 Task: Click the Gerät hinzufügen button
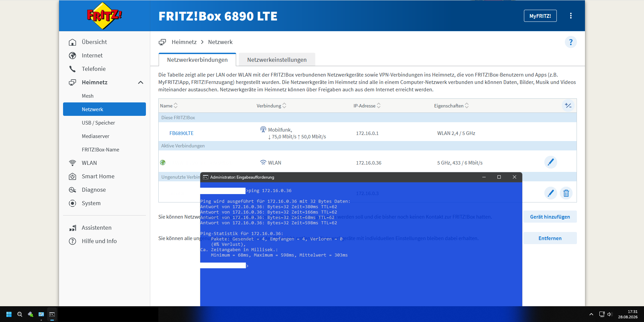[x=550, y=217]
